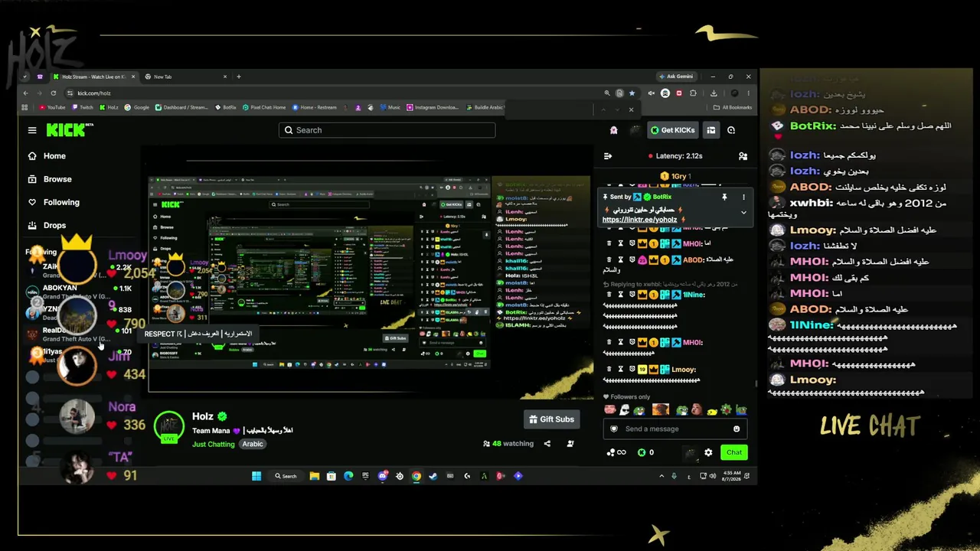Open Microsoft Edge from the taskbar

click(348, 476)
